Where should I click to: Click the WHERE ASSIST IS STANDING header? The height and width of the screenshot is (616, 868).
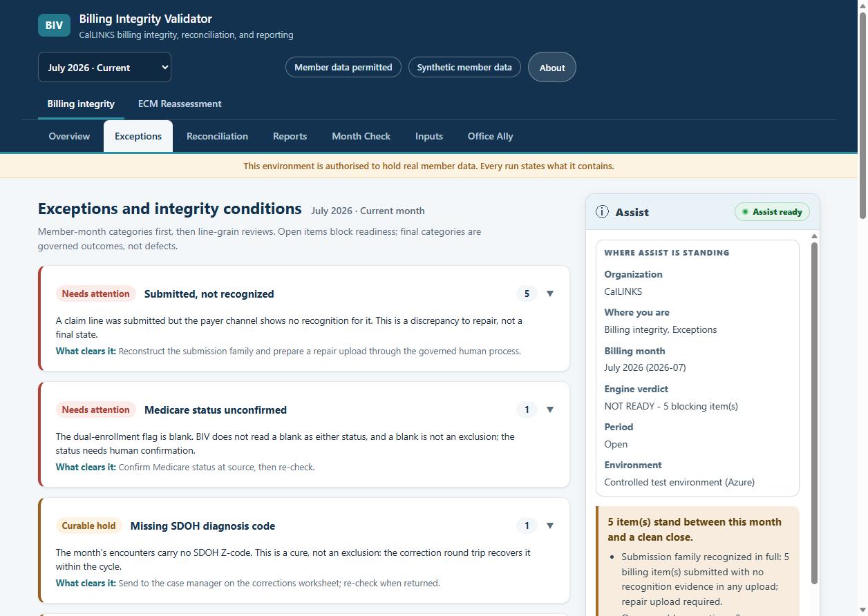pos(667,253)
